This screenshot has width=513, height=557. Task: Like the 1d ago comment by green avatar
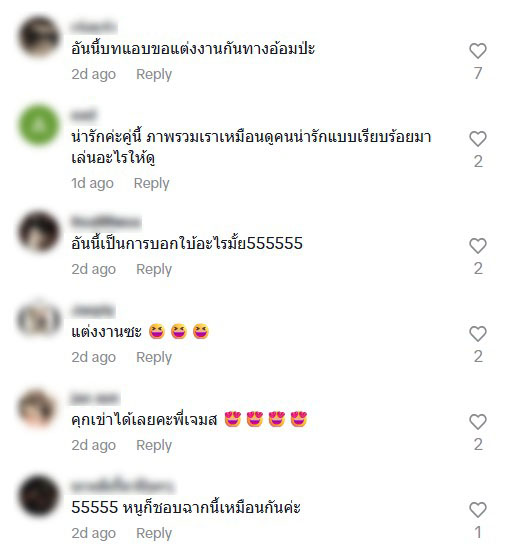pos(478,139)
